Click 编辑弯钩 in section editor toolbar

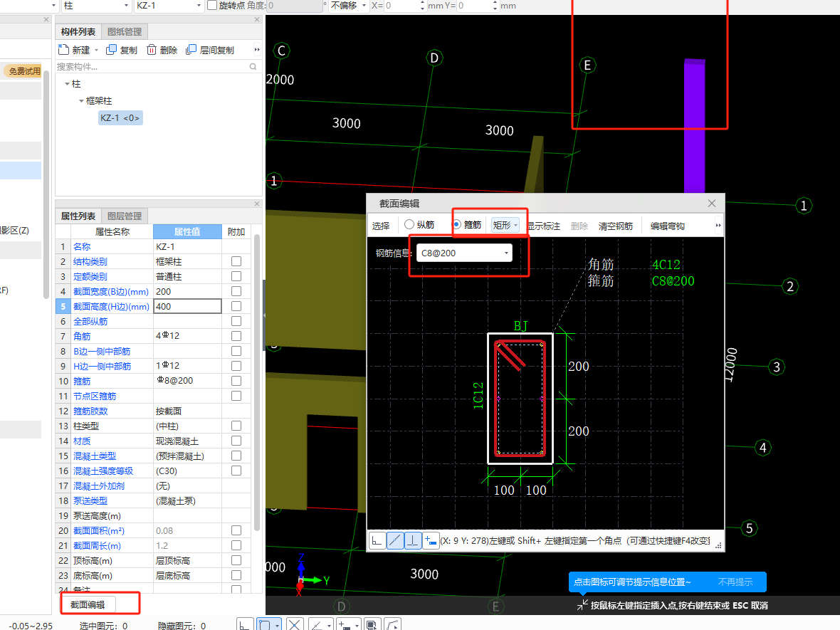668,226
